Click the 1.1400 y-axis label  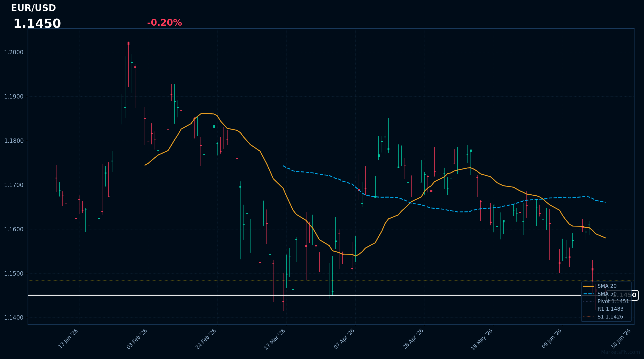coord(14,318)
